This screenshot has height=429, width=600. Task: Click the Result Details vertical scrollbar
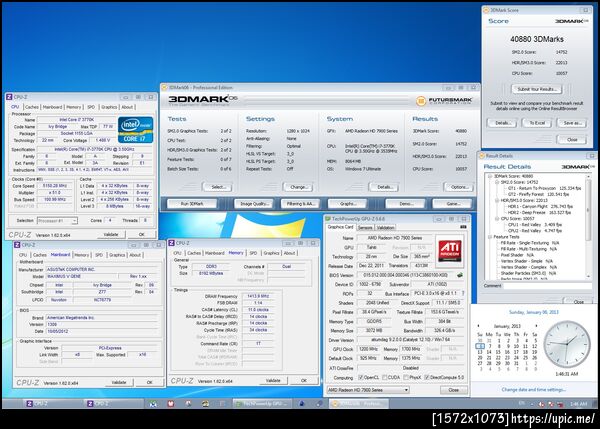click(589, 226)
